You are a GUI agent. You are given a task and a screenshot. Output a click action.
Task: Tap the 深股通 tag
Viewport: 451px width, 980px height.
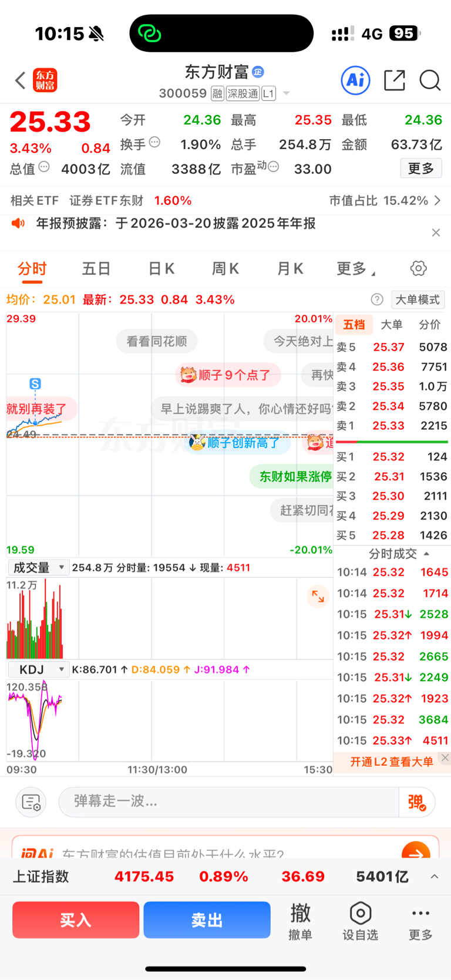[243, 93]
